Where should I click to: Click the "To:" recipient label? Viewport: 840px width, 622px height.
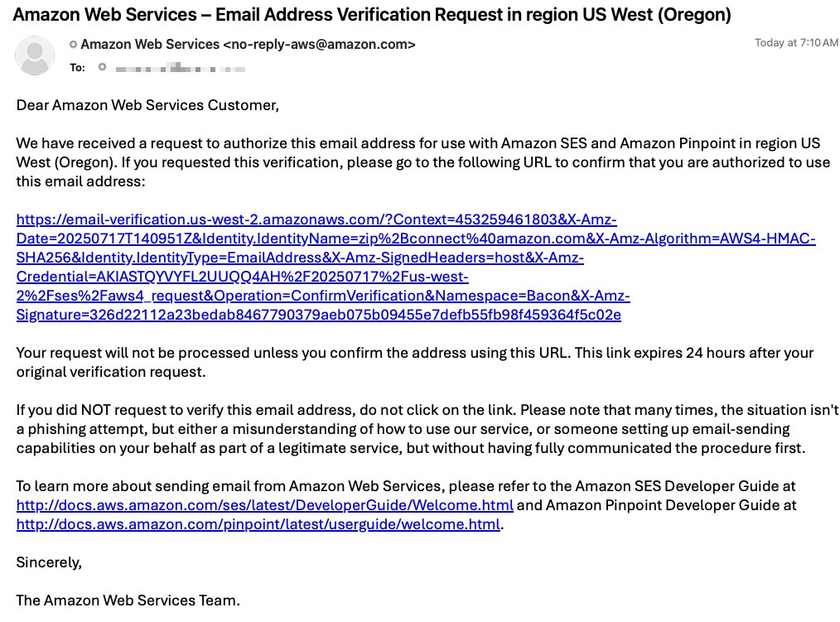tap(77, 67)
